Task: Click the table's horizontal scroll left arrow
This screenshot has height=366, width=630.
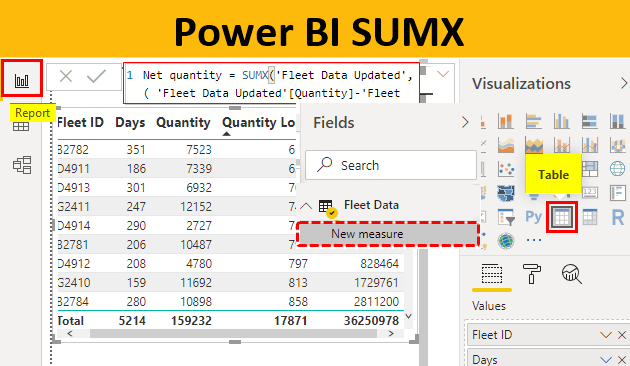Action: 70,333
